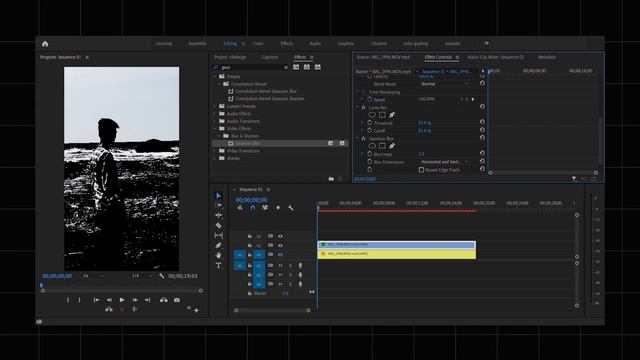Select the Razor tool
The width and height of the screenshot is (640, 360).
(x=218, y=225)
